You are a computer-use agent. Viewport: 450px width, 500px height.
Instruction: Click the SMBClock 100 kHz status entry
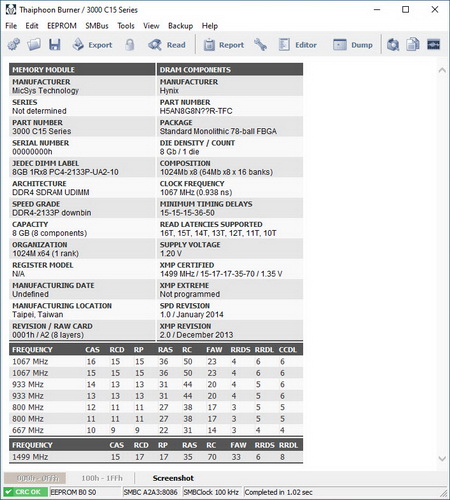(x=211, y=492)
